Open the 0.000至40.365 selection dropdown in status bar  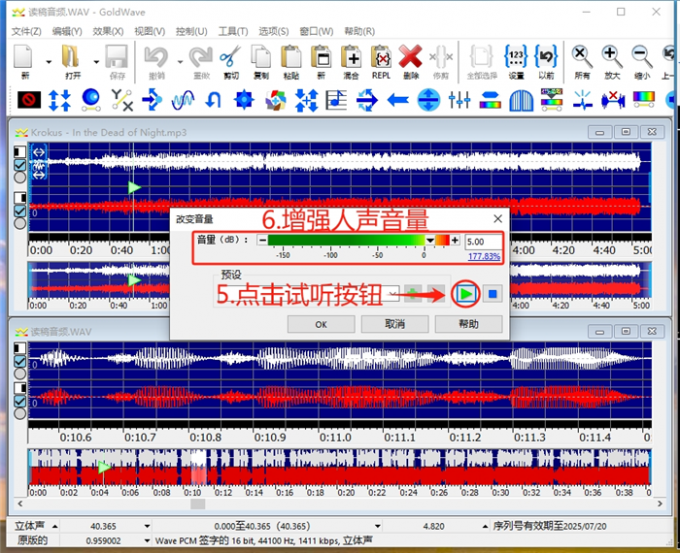click(x=377, y=527)
